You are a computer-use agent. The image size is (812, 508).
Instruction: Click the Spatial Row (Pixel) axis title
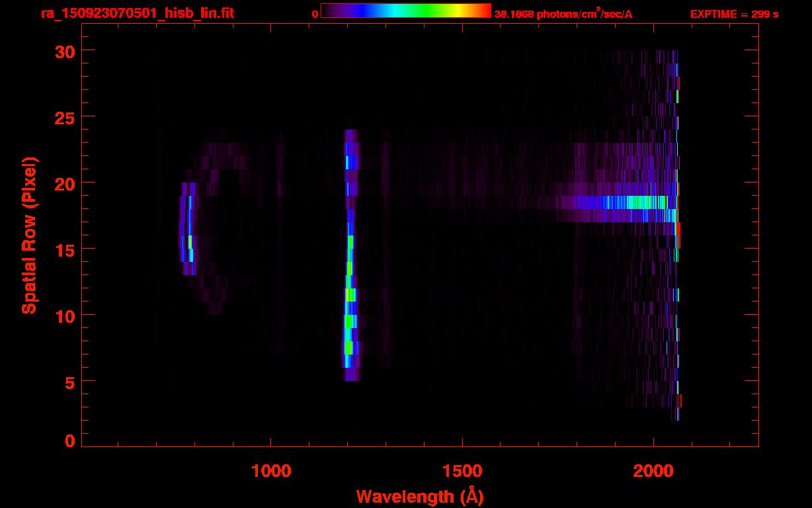click(29, 235)
